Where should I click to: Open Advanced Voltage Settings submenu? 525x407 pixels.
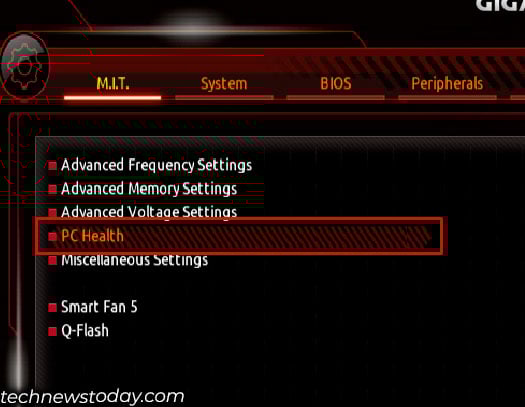coord(149,213)
